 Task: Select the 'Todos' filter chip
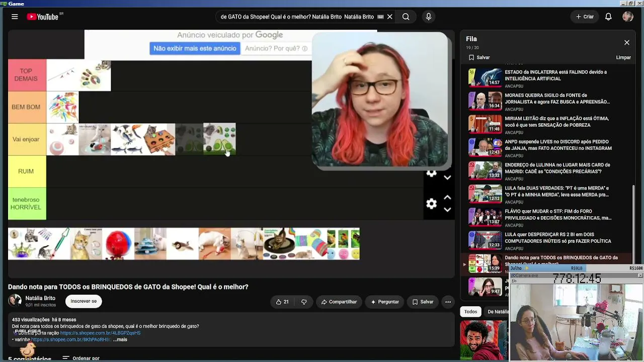pos(470,312)
